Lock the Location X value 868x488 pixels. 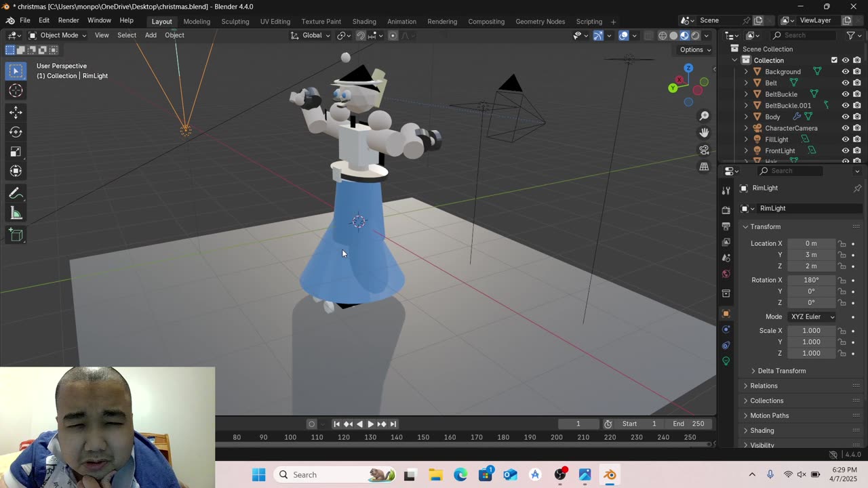pos(842,243)
